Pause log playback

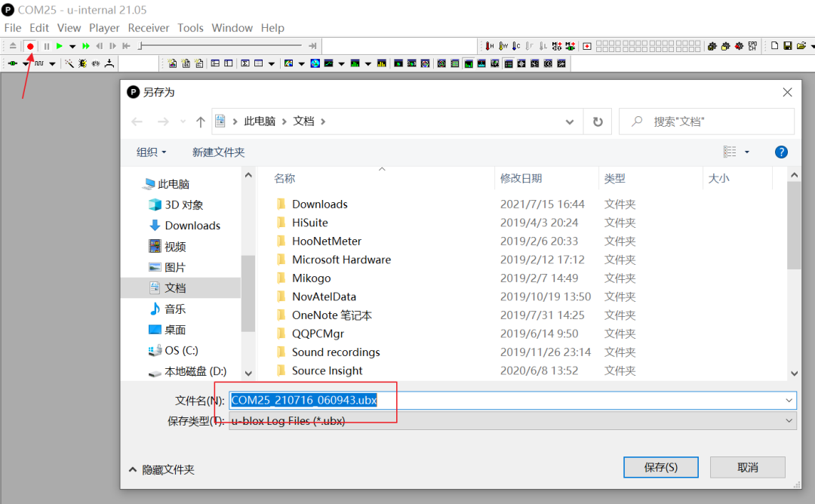47,46
